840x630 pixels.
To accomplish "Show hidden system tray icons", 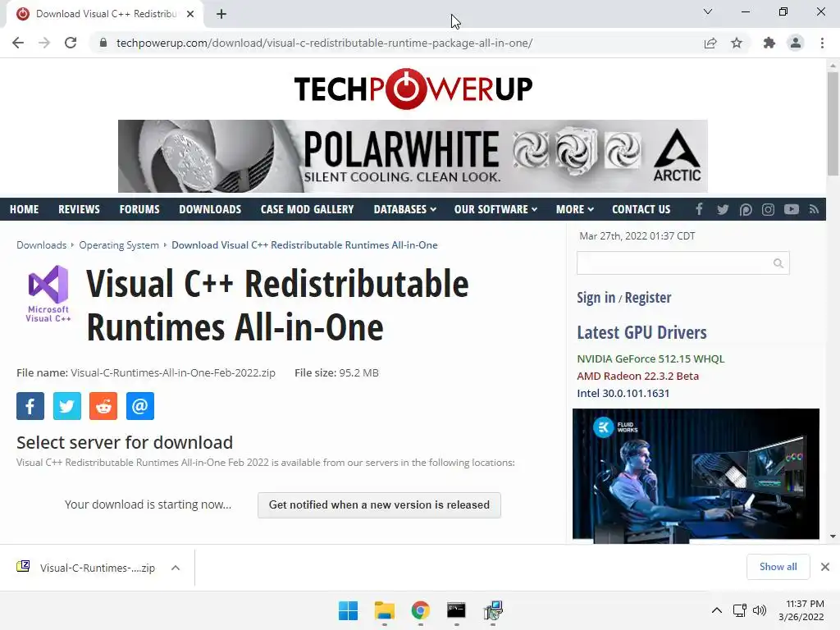I will pos(717,610).
